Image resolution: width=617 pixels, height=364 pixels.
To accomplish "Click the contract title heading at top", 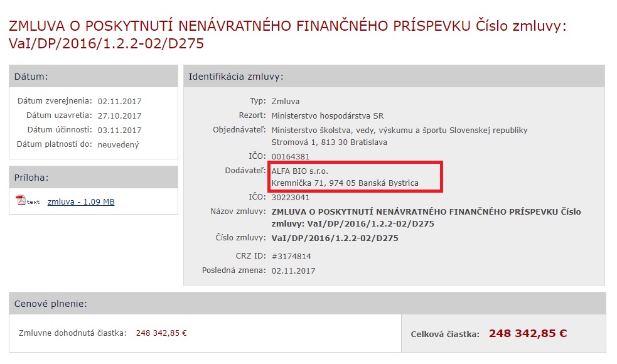I will point(287,35).
